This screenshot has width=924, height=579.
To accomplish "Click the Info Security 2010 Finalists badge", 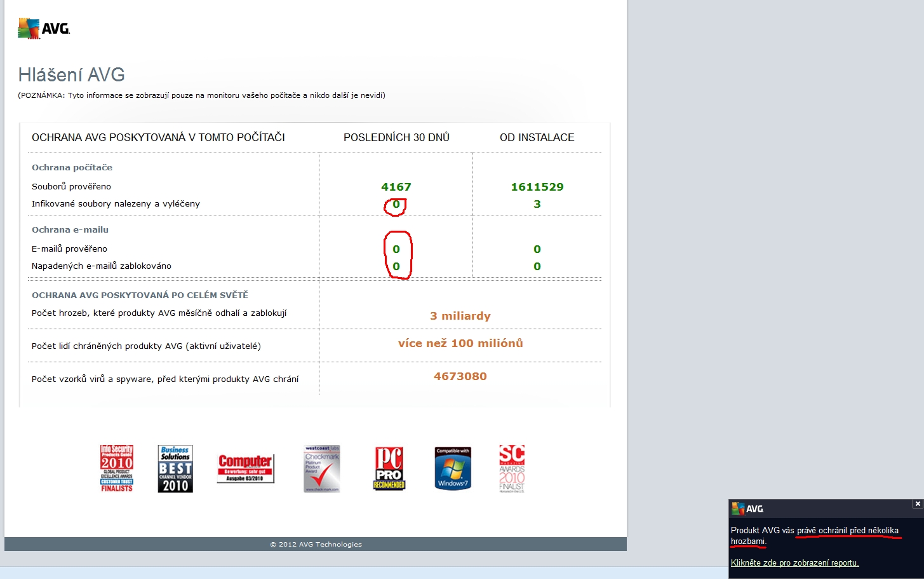I will (117, 468).
